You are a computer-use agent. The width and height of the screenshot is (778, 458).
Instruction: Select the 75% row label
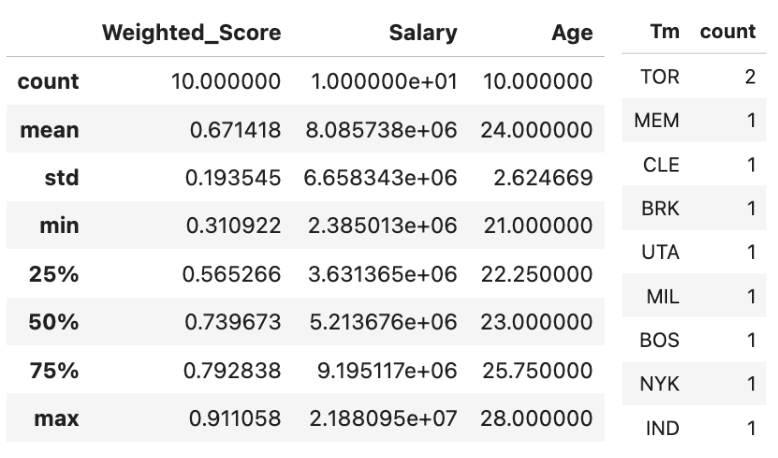tap(54, 370)
